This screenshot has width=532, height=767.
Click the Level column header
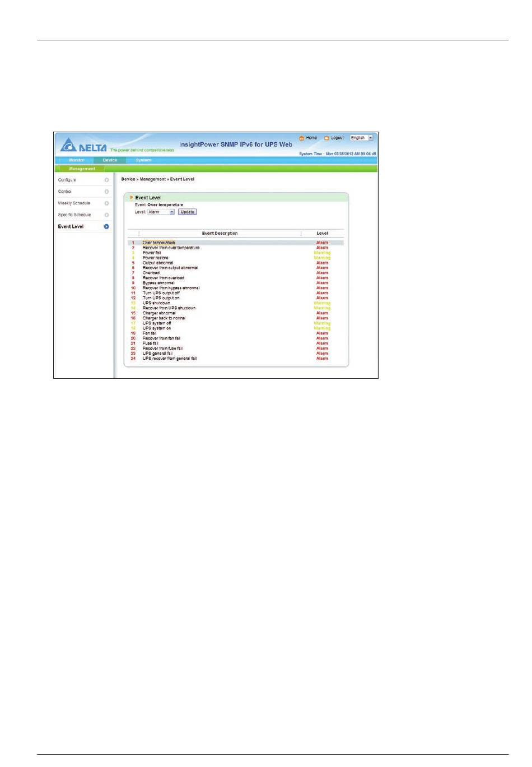[323, 233]
